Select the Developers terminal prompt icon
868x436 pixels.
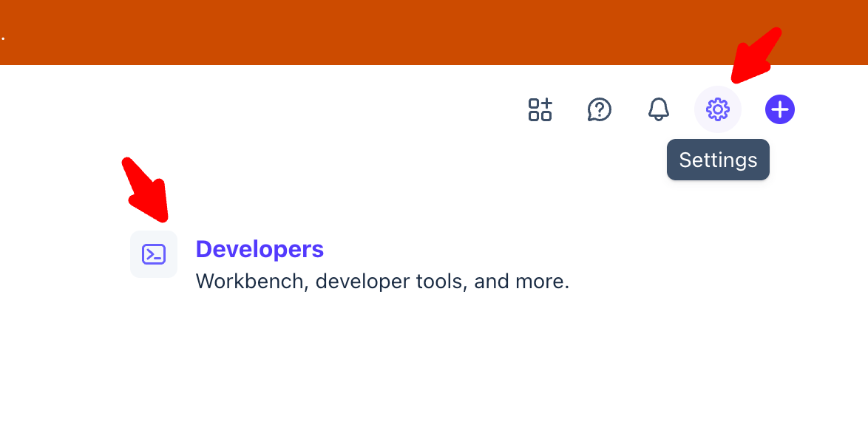[x=154, y=254]
